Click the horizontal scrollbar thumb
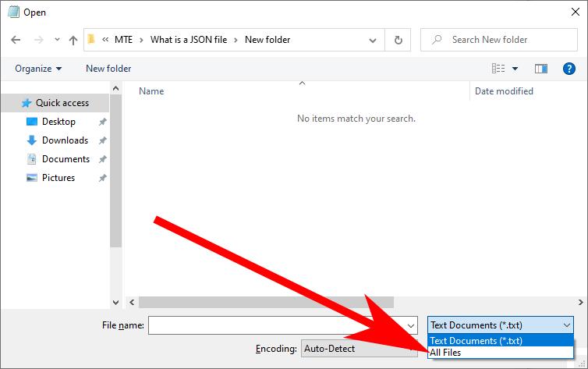 coord(266,302)
